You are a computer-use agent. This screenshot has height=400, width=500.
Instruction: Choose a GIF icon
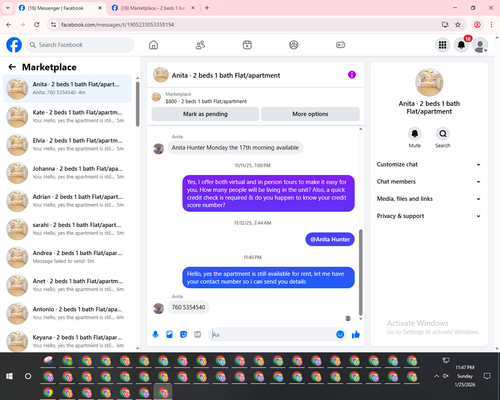coord(198,334)
